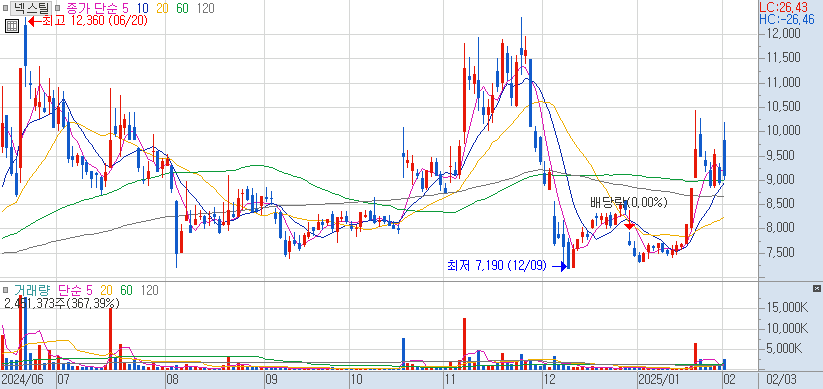Click the 12 month on the time axis

coord(550,380)
